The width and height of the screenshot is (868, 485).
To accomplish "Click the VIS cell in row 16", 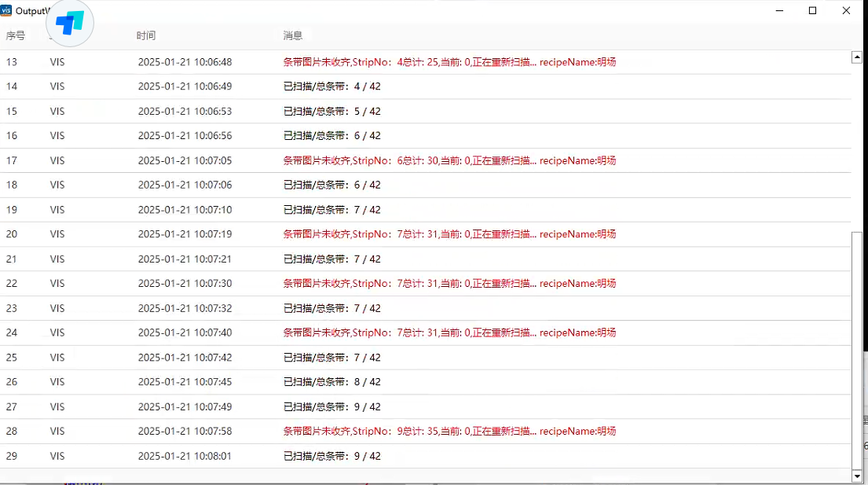I will tap(57, 136).
